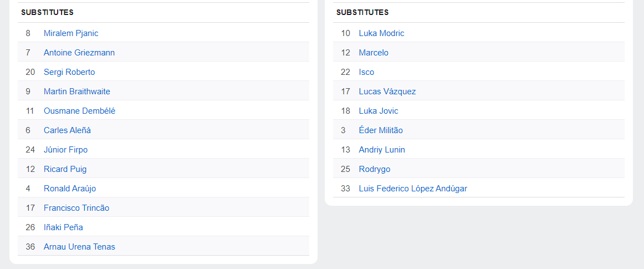
Task: Open Ricard Puig player link
Action: point(65,169)
